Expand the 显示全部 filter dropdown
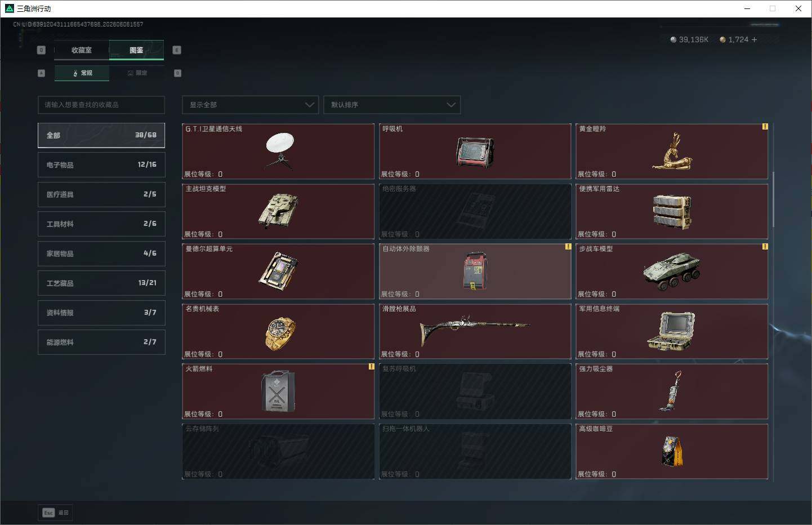 point(250,105)
